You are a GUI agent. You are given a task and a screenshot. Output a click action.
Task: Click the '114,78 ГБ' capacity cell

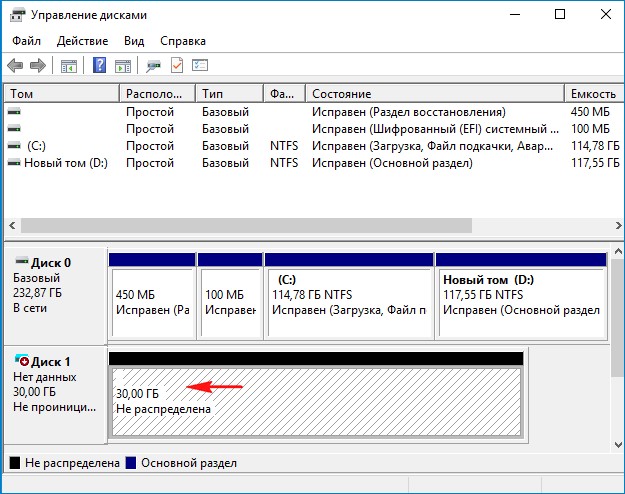point(595,146)
